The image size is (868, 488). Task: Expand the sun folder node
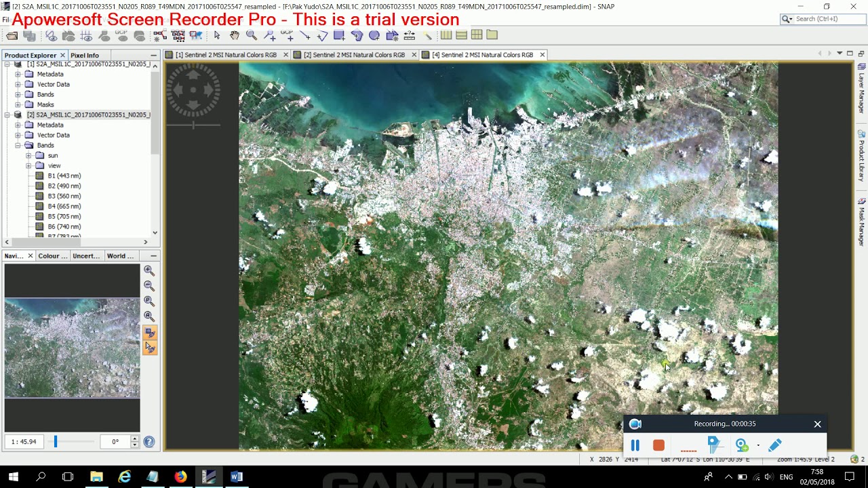[28, 155]
